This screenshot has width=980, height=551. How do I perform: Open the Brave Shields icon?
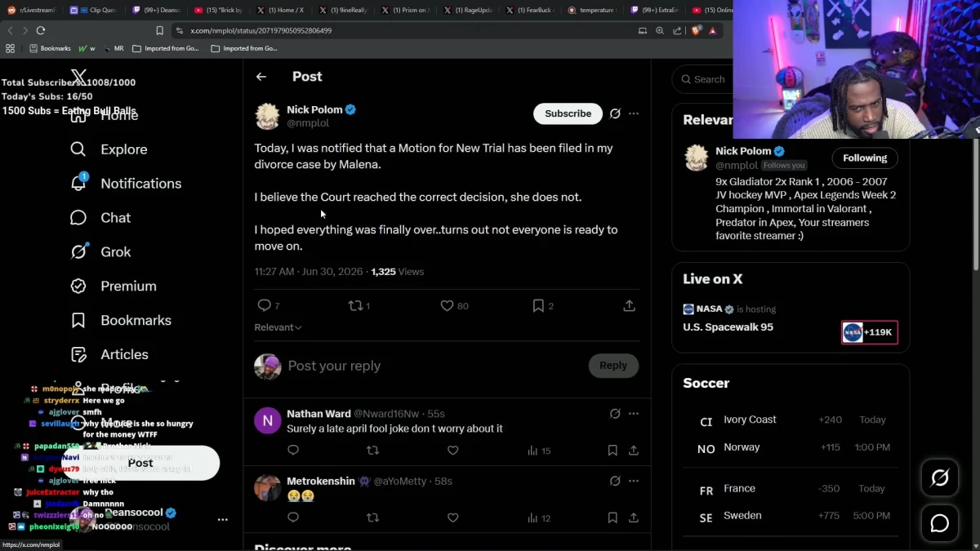(696, 30)
